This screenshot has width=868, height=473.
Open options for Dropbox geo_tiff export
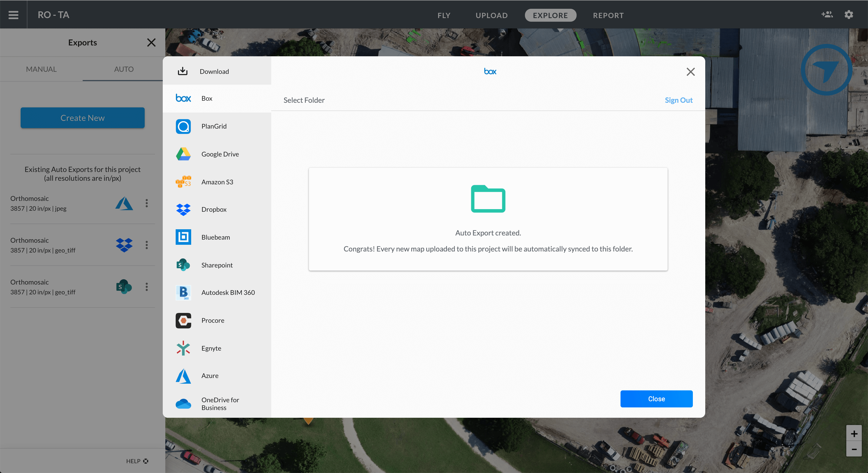point(146,245)
